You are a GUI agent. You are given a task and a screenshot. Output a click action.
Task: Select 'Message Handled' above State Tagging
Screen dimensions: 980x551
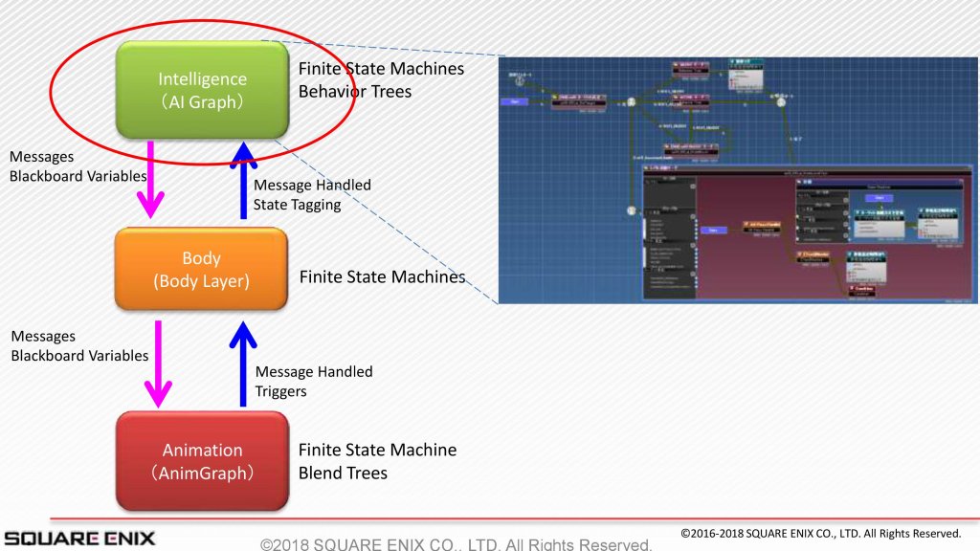(x=312, y=185)
